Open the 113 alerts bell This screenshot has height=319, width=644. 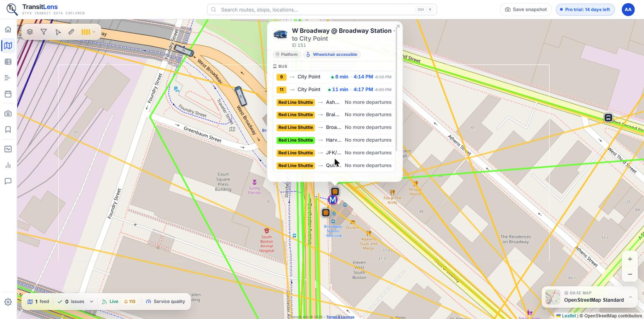pos(130,302)
